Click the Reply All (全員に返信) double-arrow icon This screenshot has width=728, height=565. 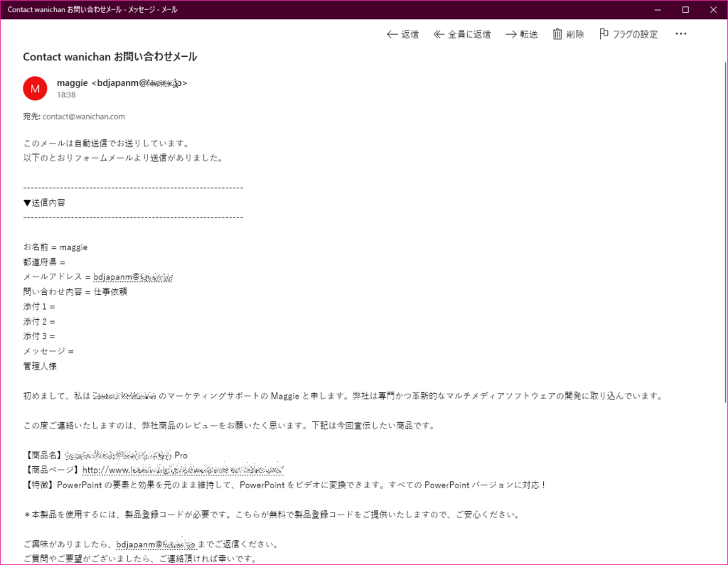click(439, 33)
